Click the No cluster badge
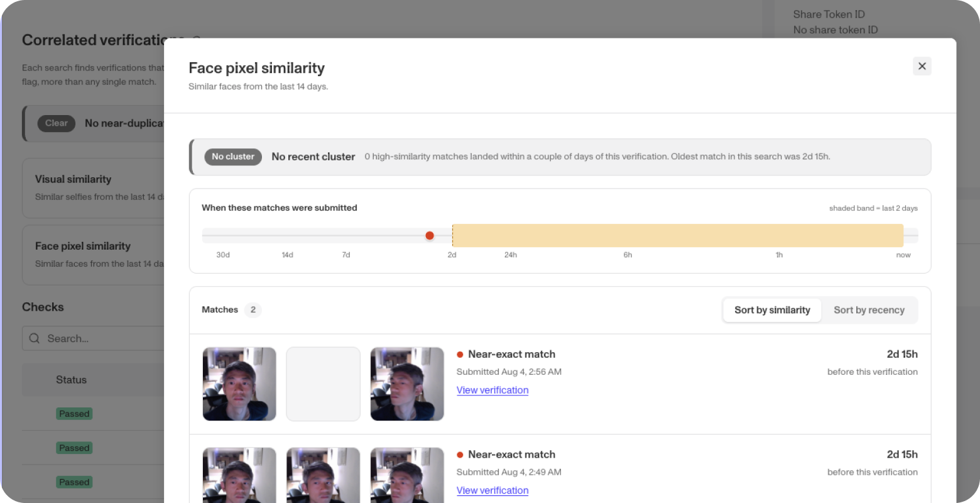 233,157
